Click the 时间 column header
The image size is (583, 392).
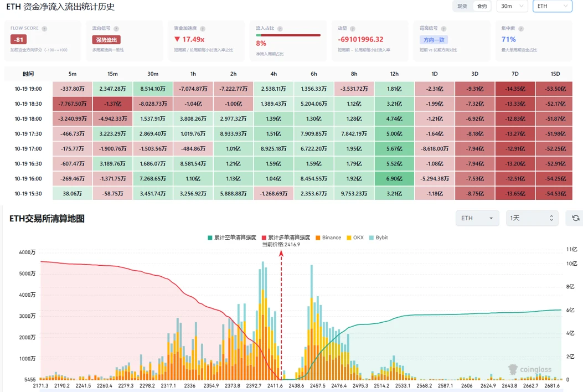click(x=28, y=74)
